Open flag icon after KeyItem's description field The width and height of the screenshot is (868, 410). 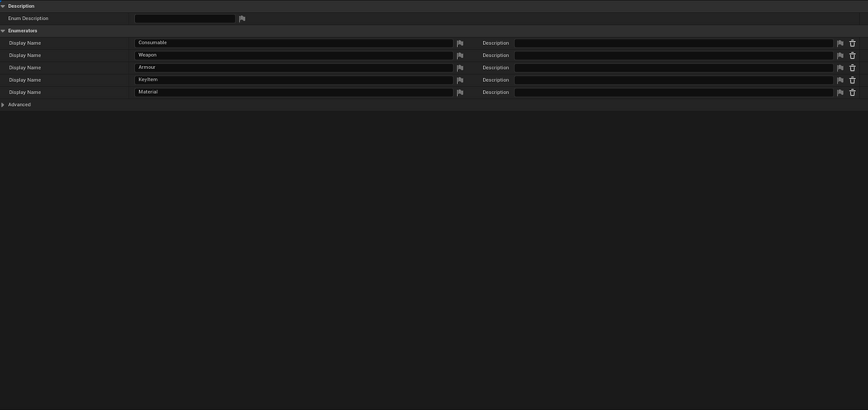pos(840,80)
